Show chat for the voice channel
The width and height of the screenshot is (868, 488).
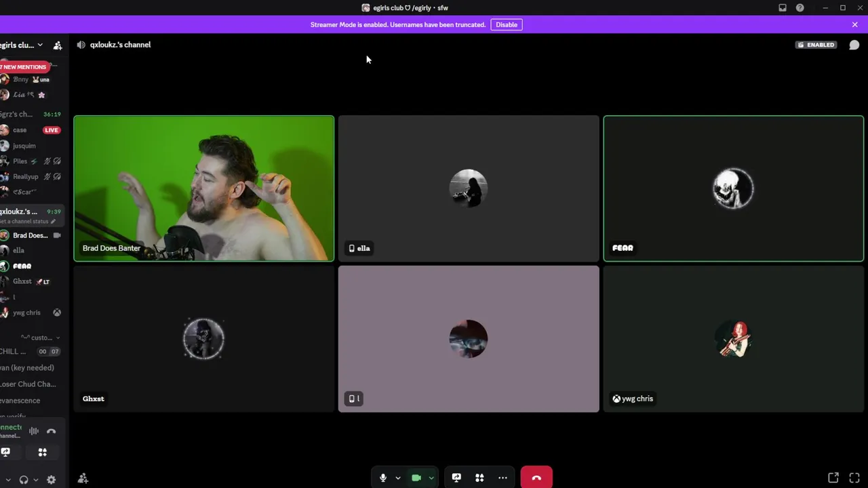854,45
